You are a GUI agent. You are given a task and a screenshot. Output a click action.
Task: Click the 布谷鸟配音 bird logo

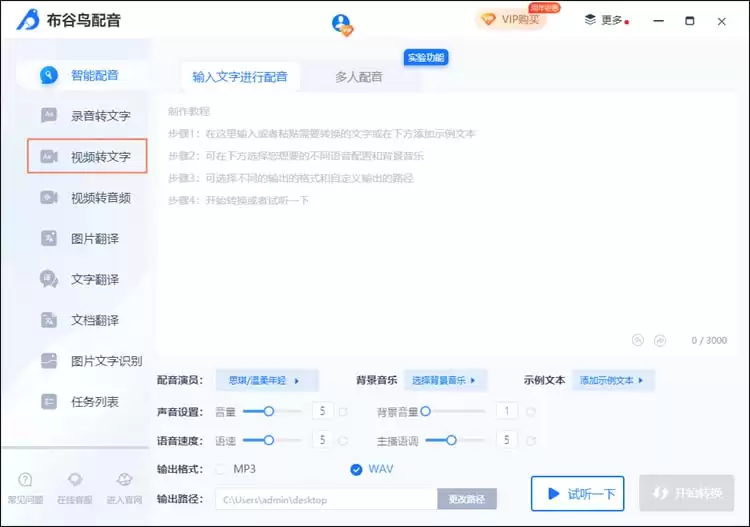coord(28,20)
